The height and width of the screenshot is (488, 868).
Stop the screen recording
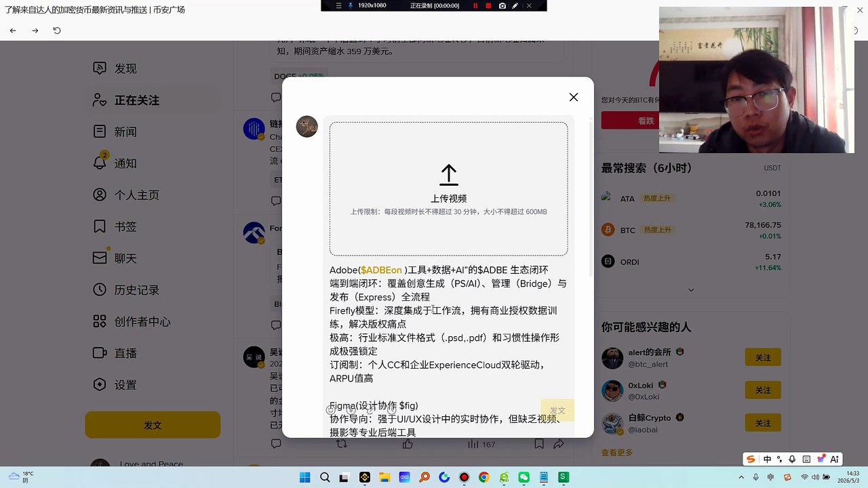pos(488,5)
